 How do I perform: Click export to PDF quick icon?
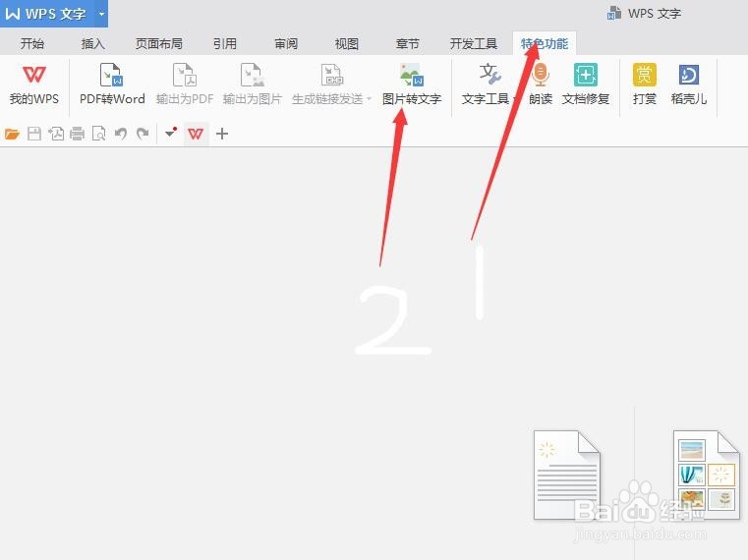coord(56,134)
